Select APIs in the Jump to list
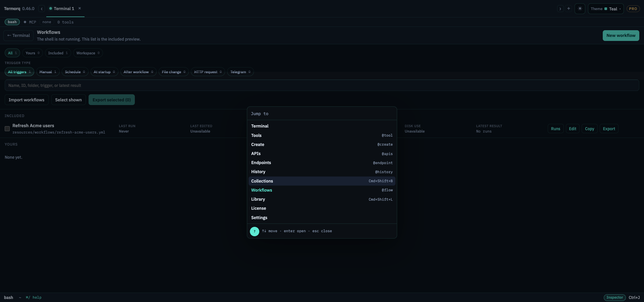The height and width of the screenshot is (302, 644). [x=322, y=154]
